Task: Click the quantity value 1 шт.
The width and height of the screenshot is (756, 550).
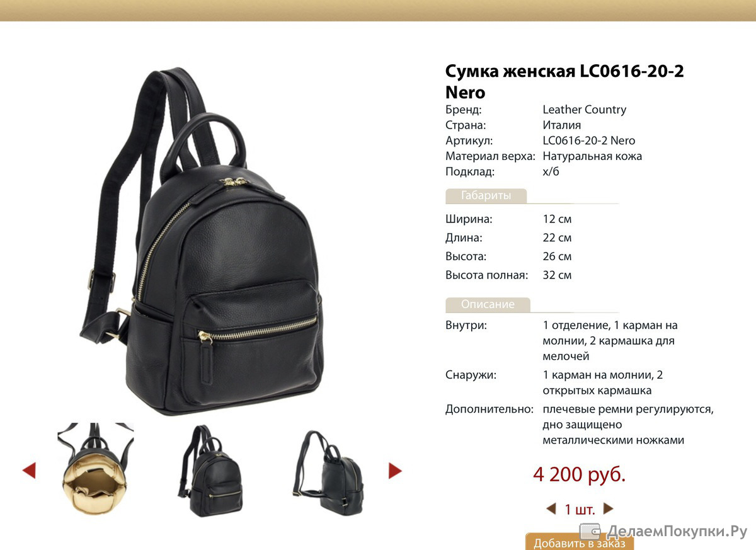Action: (580, 510)
